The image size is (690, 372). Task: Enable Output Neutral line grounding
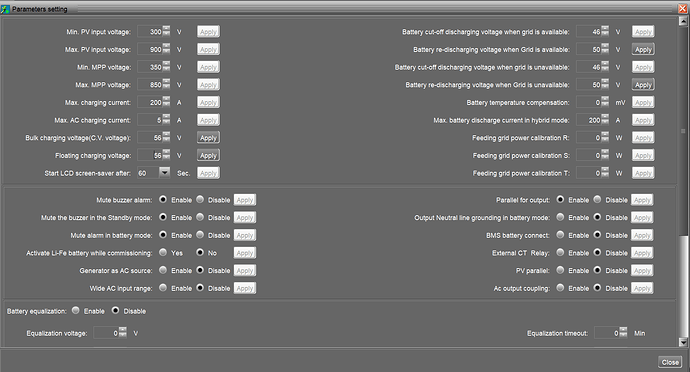pos(560,217)
